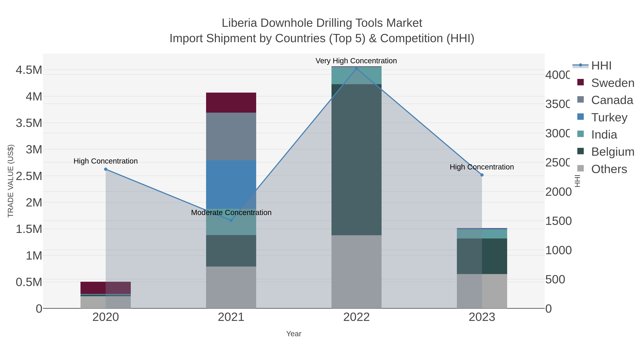Screen dimensions: 644x362
Task: Click the 2020 'High Concentration' annotation
Action: [x=106, y=161]
